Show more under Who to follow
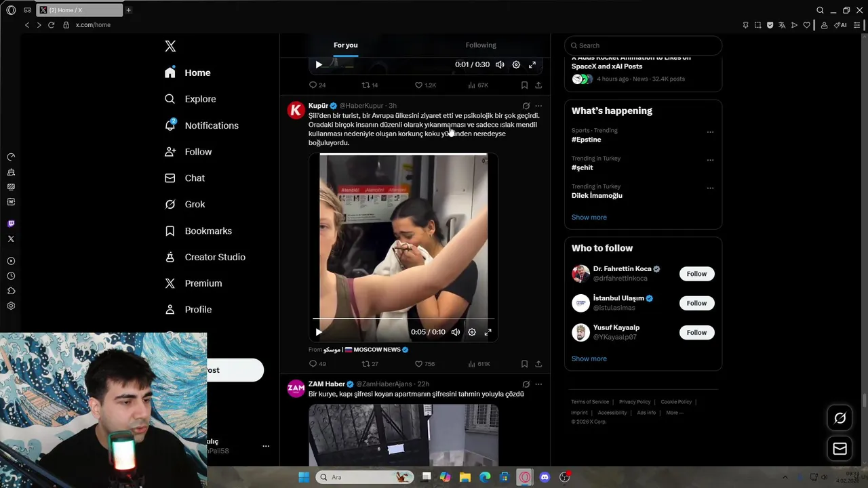The height and width of the screenshot is (488, 868). [589, 359]
